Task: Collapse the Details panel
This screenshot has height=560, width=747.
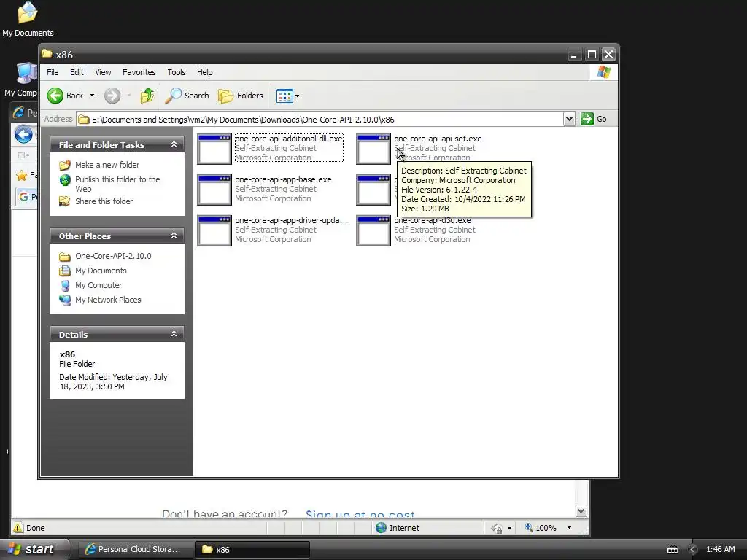Action: tap(174, 334)
